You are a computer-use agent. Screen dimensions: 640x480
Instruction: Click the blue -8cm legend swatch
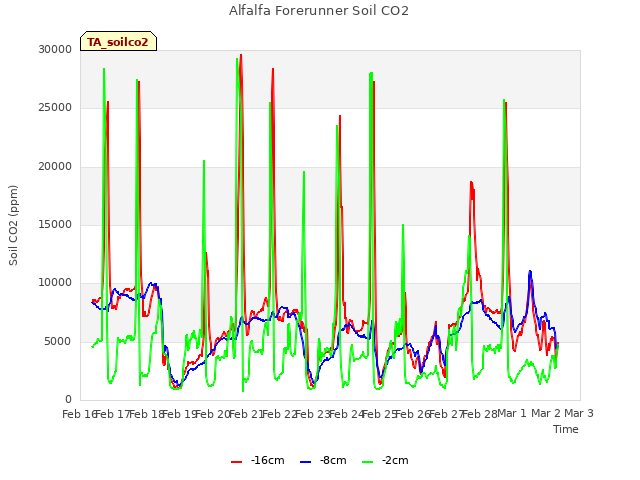click(x=305, y=461)
